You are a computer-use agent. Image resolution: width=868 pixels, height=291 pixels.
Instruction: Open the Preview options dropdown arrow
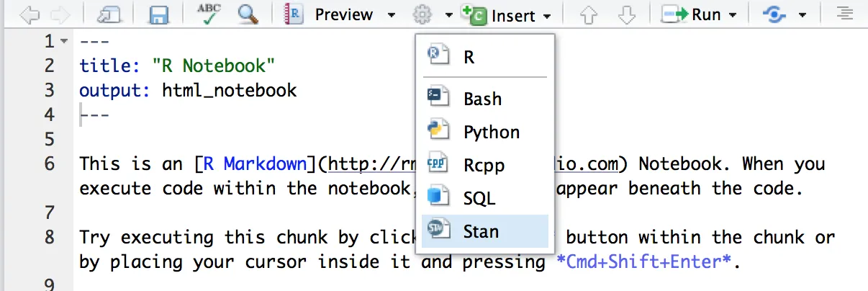(391, 15)
